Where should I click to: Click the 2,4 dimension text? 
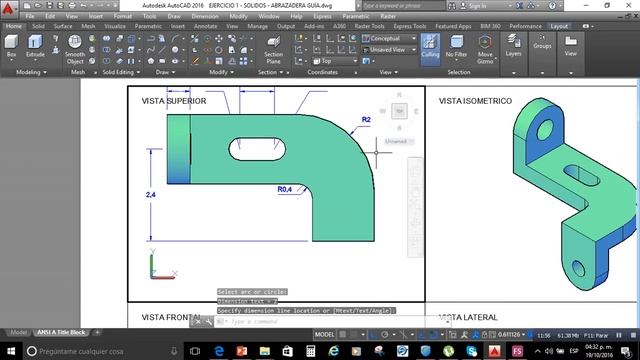tap(151, 195)
